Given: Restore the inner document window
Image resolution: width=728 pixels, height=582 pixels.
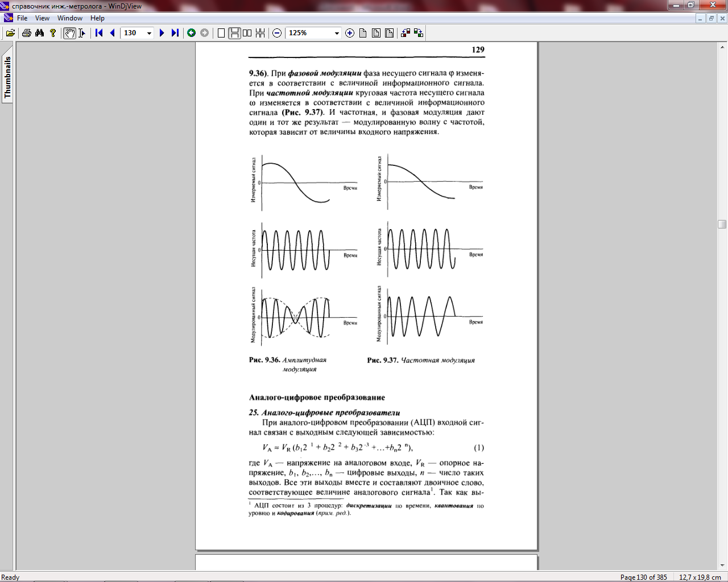Looking at the screenshot, I should (x=712, y=18).
